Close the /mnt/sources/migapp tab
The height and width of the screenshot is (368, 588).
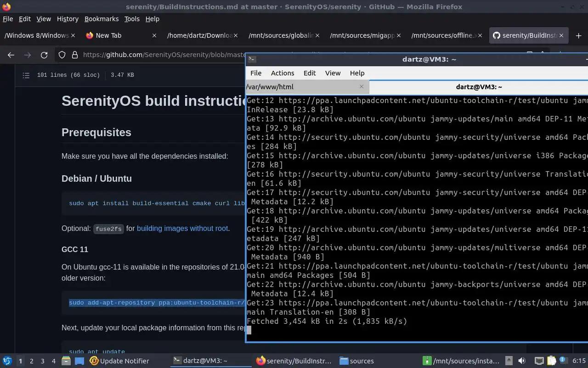pos(398,35)
